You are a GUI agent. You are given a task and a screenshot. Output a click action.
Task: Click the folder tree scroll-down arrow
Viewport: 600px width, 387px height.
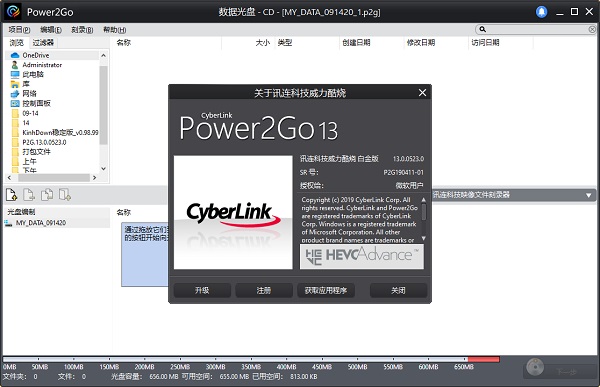[103, 168]
